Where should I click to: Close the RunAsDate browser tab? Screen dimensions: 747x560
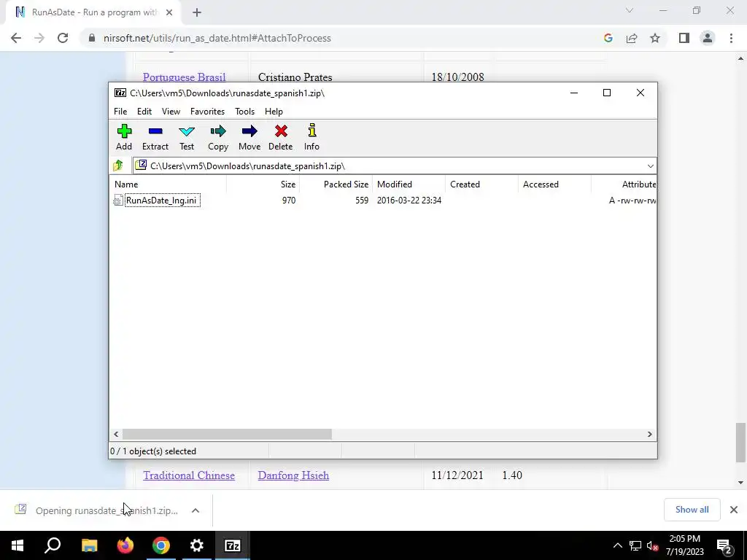coord(169,12)
